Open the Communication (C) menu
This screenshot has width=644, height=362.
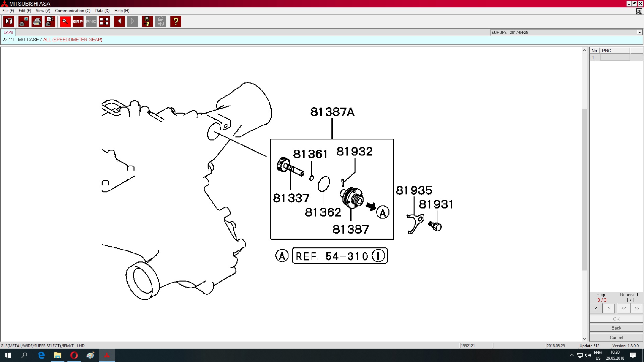tap(72, 11)
